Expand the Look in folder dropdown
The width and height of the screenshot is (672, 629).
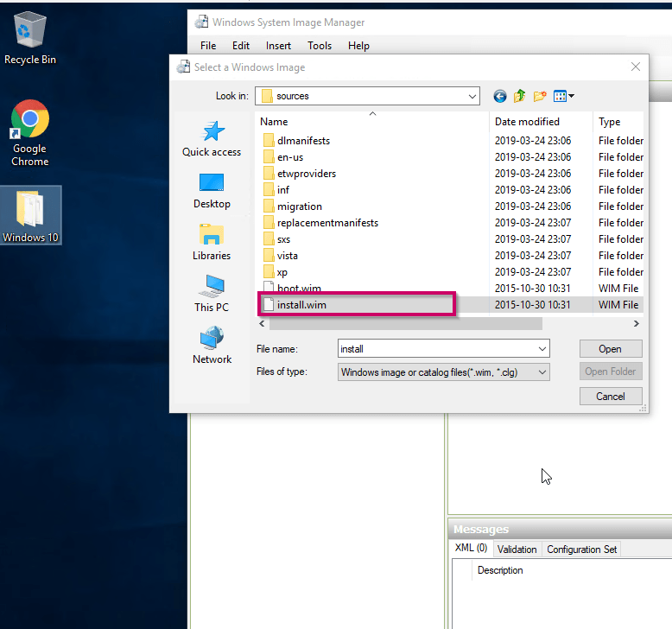(472, 96)
